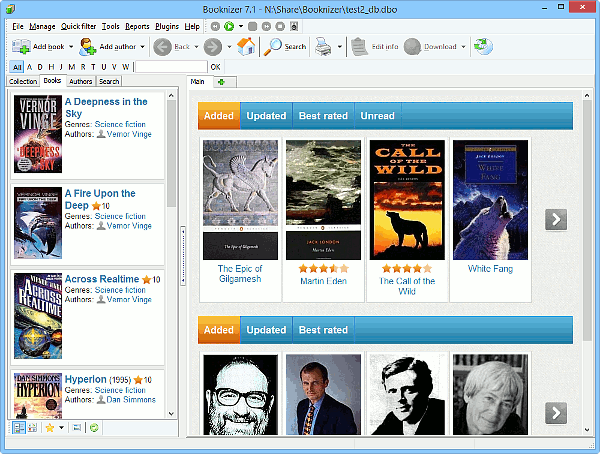Select the Unread tab
Viewport: 600px width, 454px height.
tap(377, 116)
